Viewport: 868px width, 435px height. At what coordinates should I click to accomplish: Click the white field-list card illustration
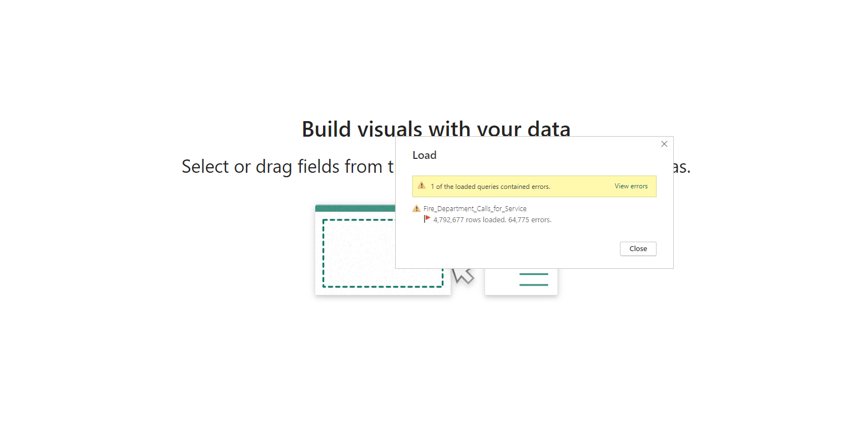(521, 282)
